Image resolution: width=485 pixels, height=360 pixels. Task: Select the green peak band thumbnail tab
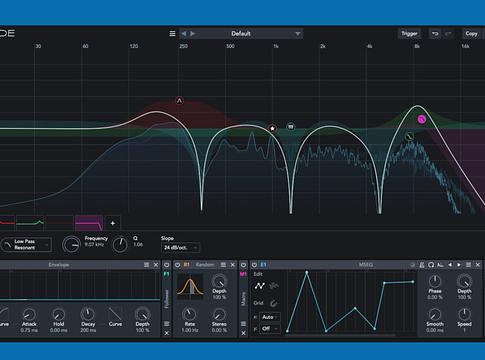click(30, 223)
